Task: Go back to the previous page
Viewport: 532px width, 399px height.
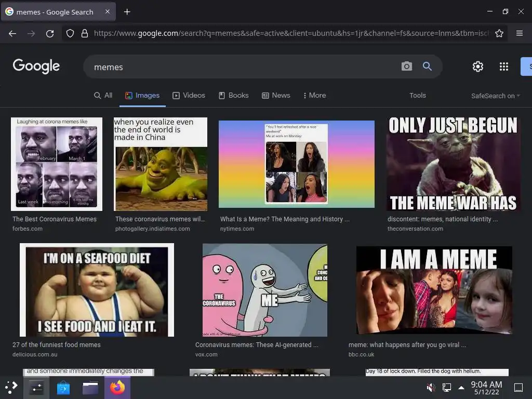Action: tap(12, 33)
